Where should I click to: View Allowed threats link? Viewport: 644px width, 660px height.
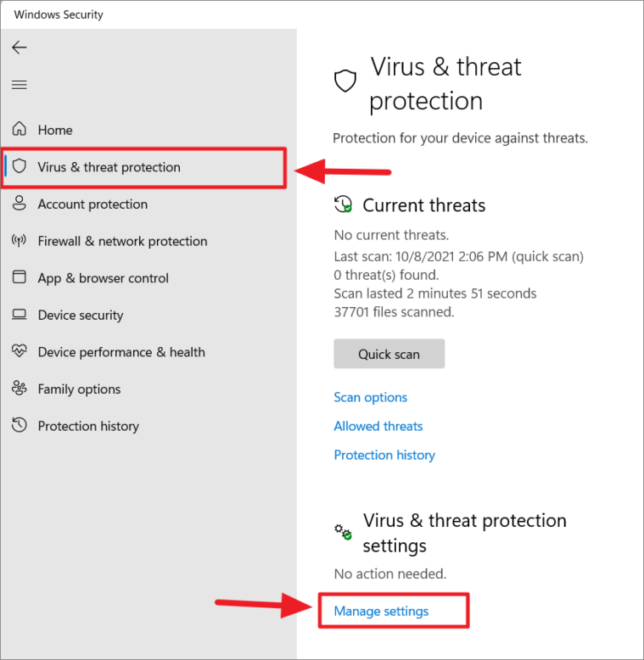[378, 426]
